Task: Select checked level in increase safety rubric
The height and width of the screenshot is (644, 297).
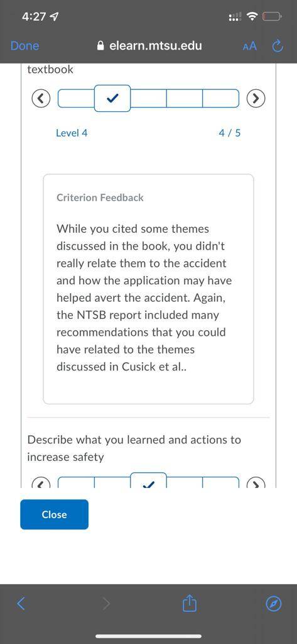Action: coord(148,480)
